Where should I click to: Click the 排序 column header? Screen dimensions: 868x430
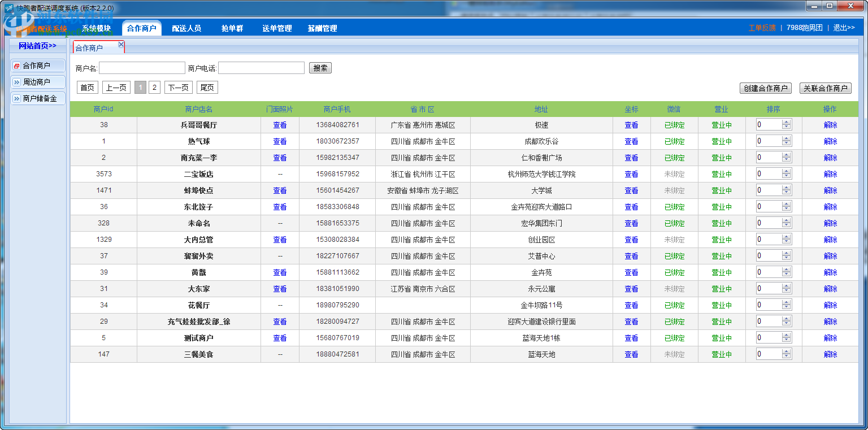click(x=774, y=109)
